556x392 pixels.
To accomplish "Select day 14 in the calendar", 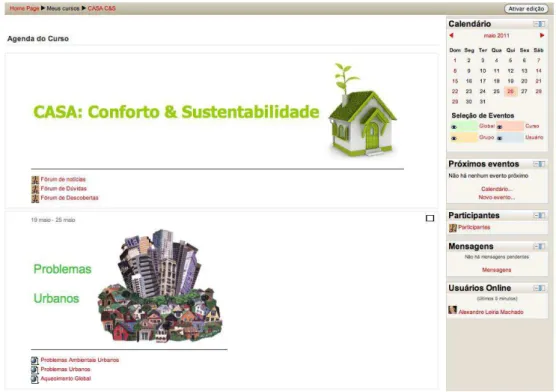I will [538, 71].
